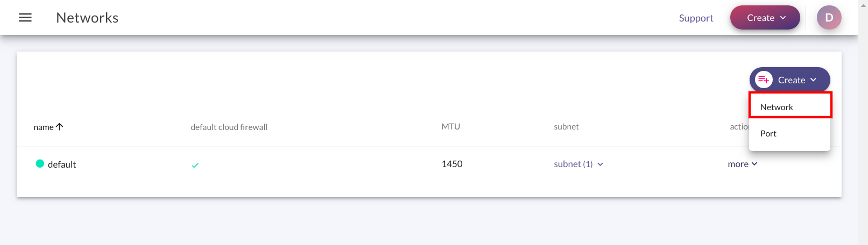Open the hamburger navigation menu
This screenshot has height=245, width=868.
[x=25, y=18]
